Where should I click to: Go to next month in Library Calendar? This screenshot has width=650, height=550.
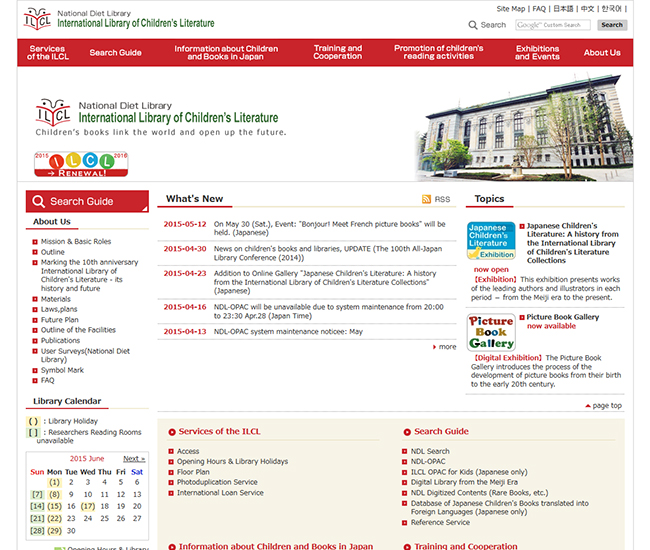[x=134, y=458]
